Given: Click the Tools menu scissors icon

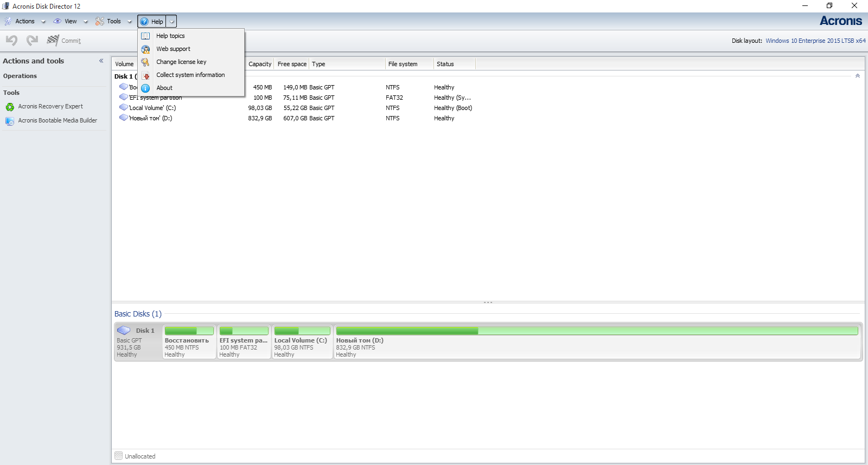Looking at the screenshot, I should tap(100, 21).
